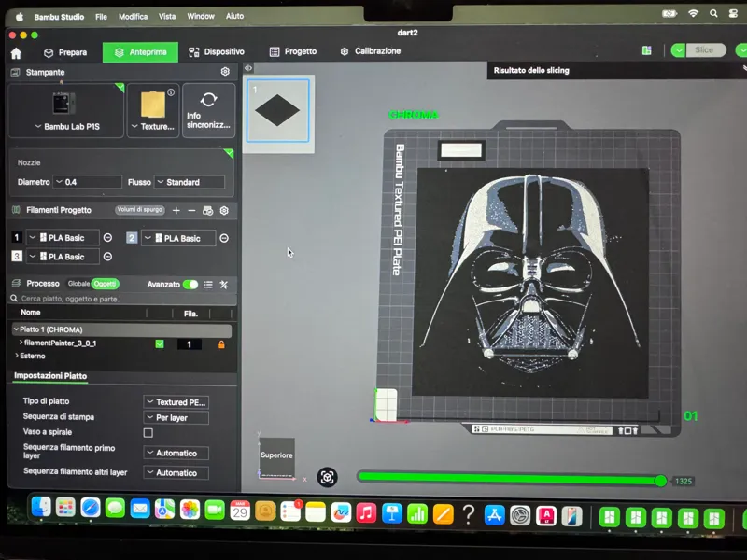Open Safari from the dock

(x=90, y=508)
